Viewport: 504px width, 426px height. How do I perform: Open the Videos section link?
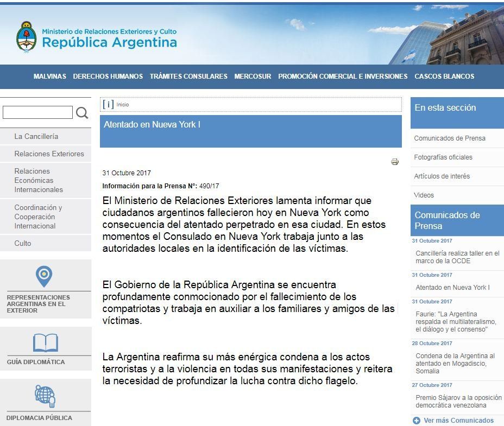coord(424,195)
